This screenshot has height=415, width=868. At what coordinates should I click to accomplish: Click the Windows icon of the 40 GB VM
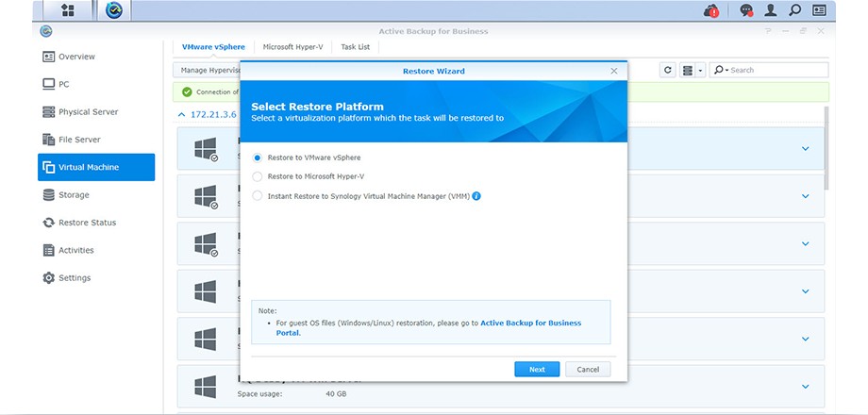205,387
